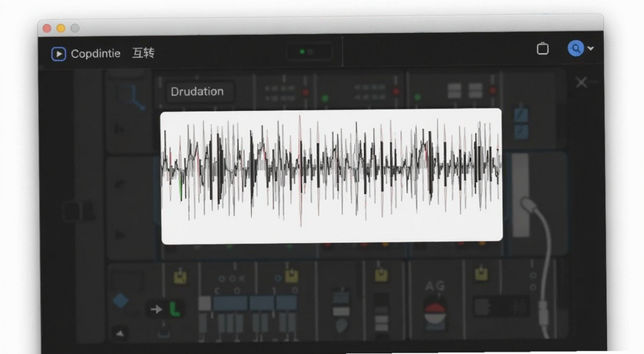
Task: Click the Copdintie play logo icon
Action: click(58, 54)
